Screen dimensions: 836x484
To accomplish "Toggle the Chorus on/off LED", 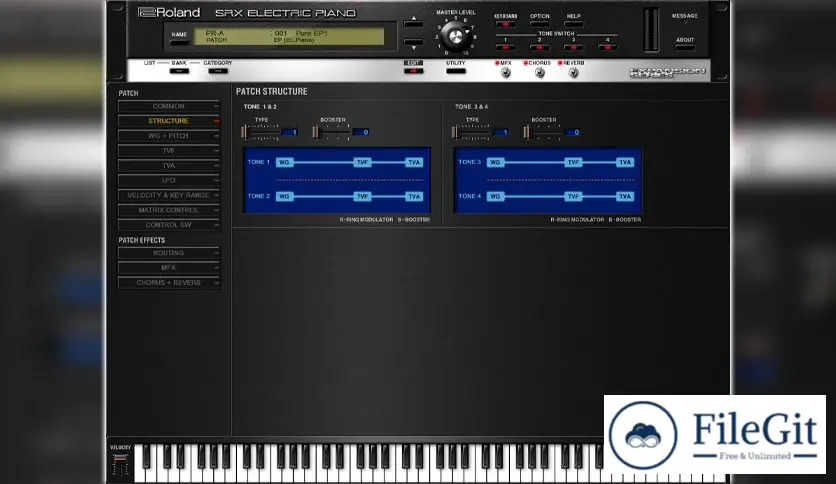I will tap(525, 63).
